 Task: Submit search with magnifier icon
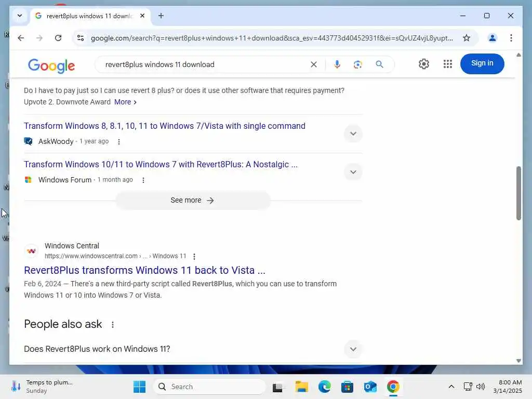[379, 64]
